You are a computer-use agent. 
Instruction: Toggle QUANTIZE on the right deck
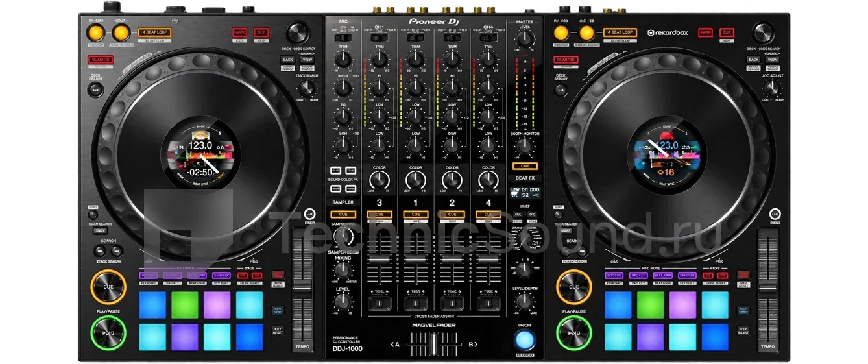[566, 60]
